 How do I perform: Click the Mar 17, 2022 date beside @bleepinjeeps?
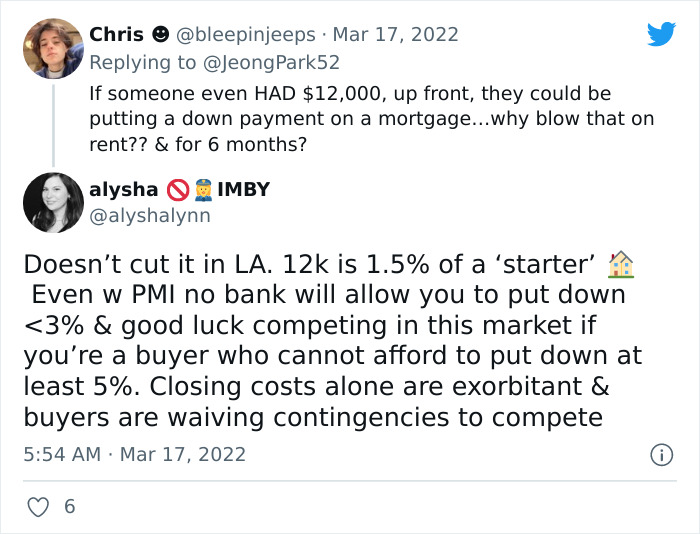[x=396, y=35]
